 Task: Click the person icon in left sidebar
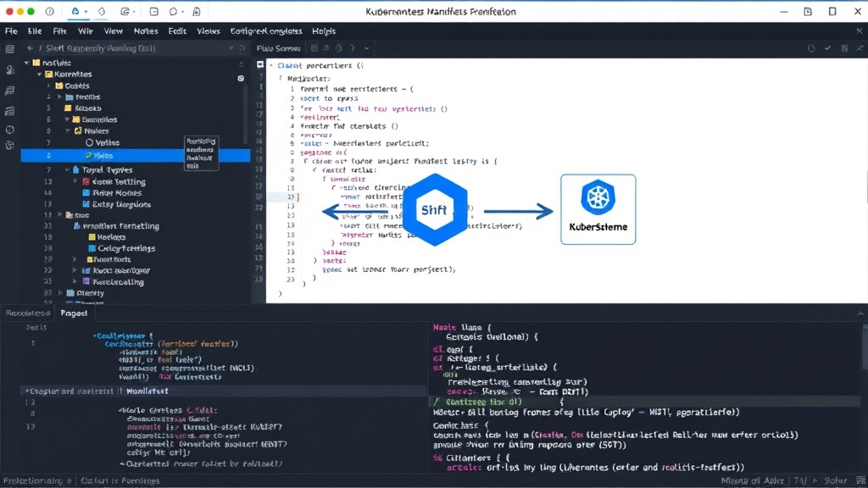coord(10,69)
